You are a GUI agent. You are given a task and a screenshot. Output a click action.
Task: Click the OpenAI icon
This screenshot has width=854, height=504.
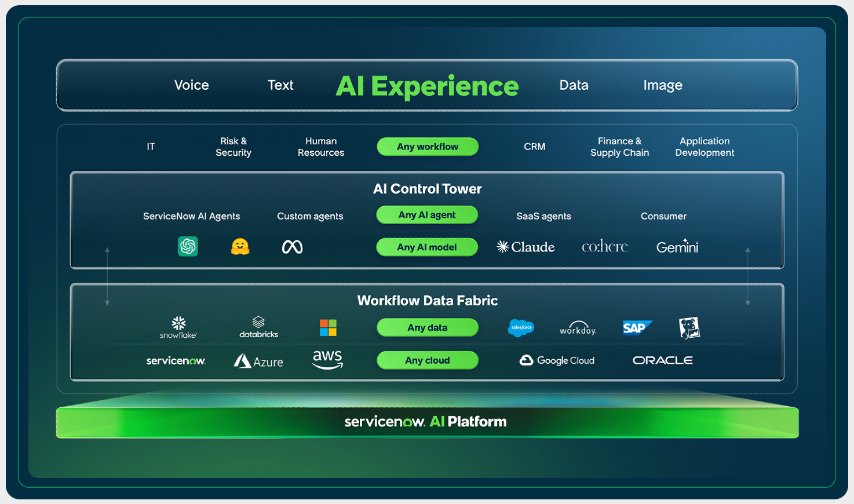tap(188, 246)
